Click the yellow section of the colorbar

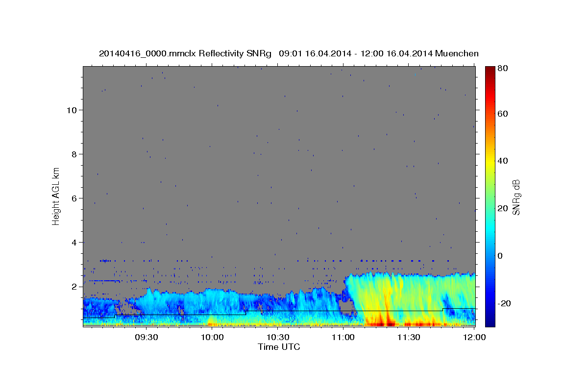(x=490, y=162)
